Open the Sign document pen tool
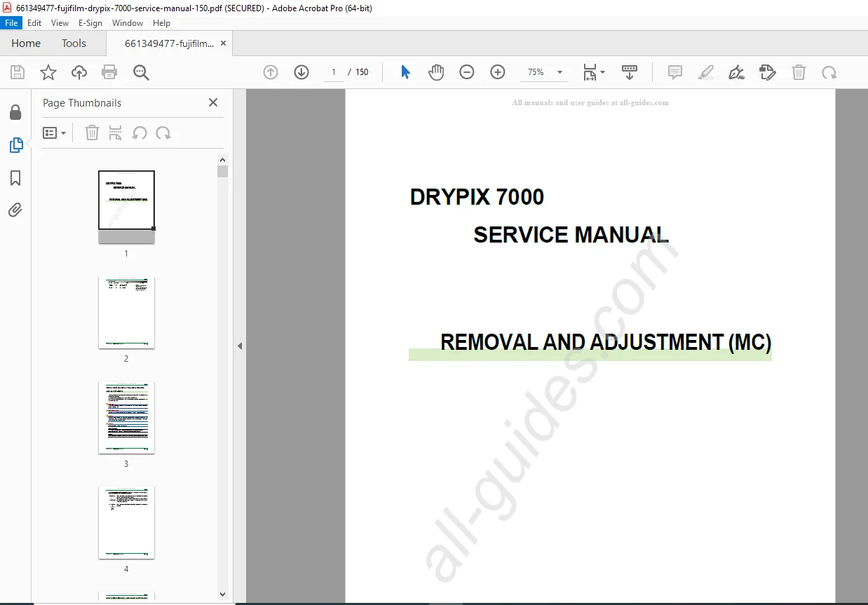This screenshot has width=868, height=605. pyautogui.click(x=737, y=72)
